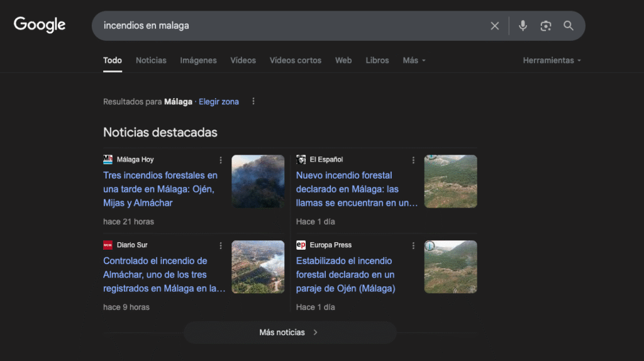Click the Hace 1 día under Europa Press
The width and height of the screenshot is (644, 361).
[316, 307]
